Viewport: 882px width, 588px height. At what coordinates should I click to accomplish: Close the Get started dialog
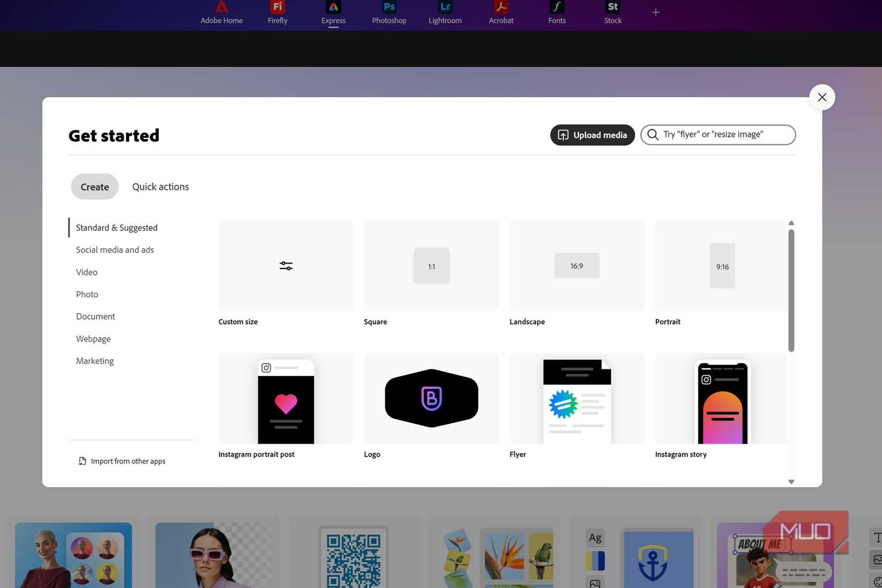[x=822, y=97]
